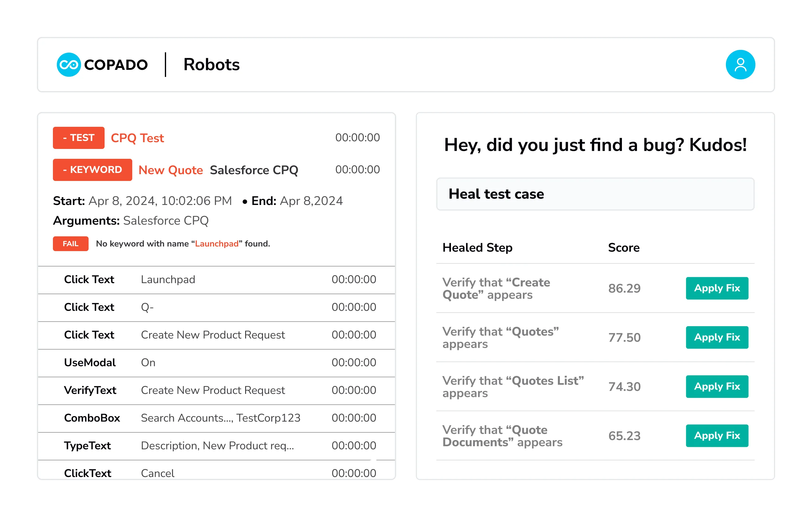Collapse the KEYWORD New Quote section
The height and width of the screenshot is (517, 812).
tap(92, 170)
